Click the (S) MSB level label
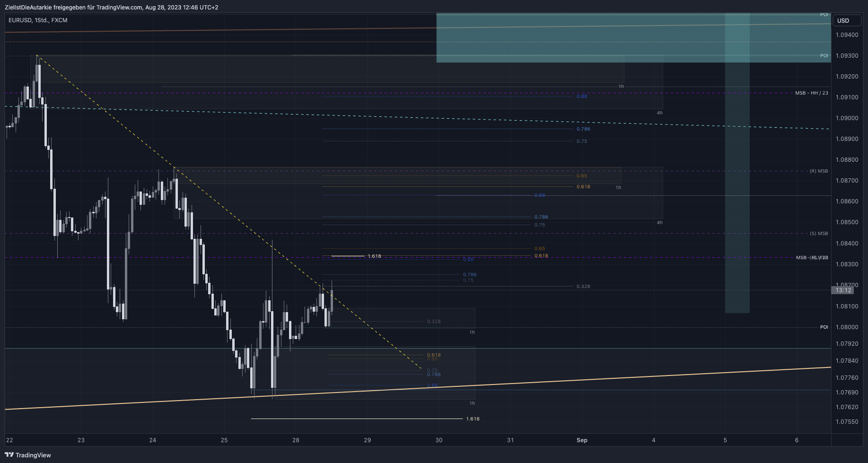The width and height of the screenshot is (868, 463). pyautogui.click(x=819, y=234)
